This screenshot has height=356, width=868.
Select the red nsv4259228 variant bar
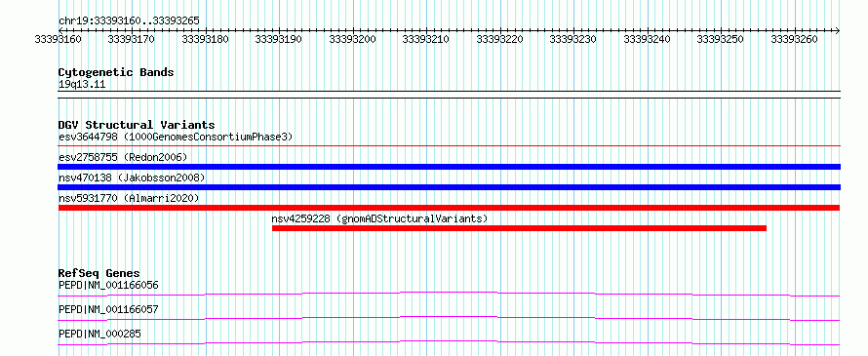519,228
